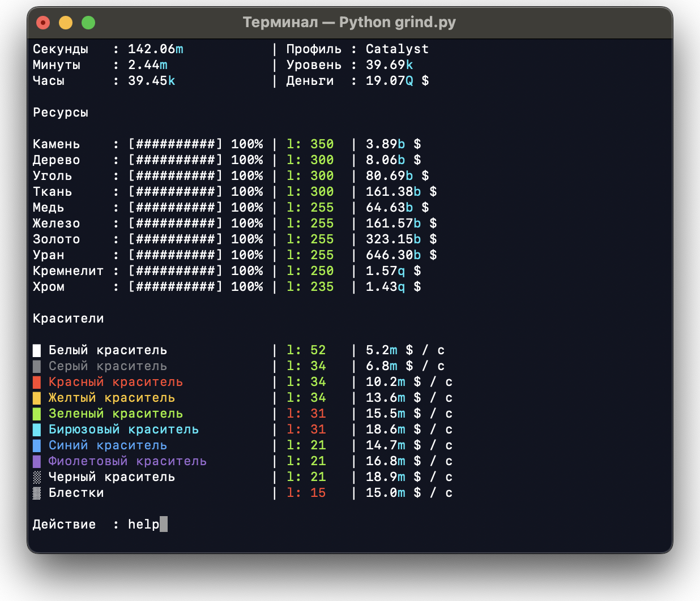700x601 pixels.
Task: Click the Кремнелит progress bar
Action: (x=176, y=271)
